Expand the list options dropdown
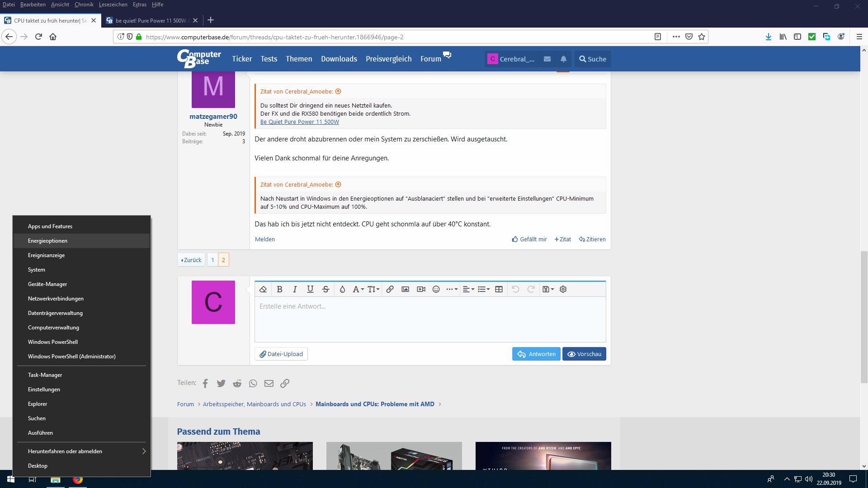 click(x=484, y=289)
